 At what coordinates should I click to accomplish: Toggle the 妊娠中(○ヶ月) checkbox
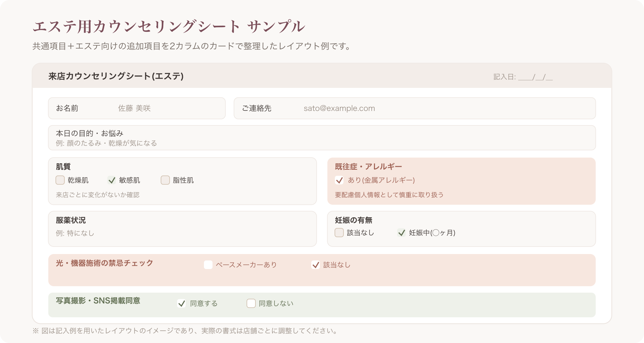pos(401,233)
